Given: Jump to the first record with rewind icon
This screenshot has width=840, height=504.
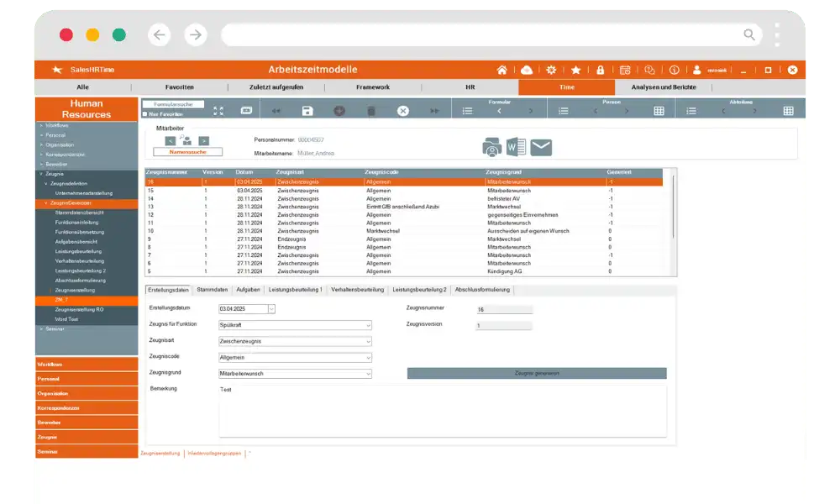Looking at the screenshot, I should point(276,111).
